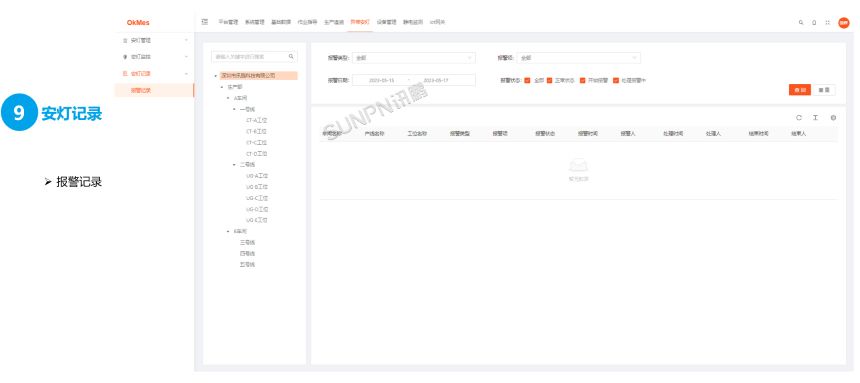Collapse the 生产部 tree node arrow
The image size is (860, 383).
(x=222, y=87)
